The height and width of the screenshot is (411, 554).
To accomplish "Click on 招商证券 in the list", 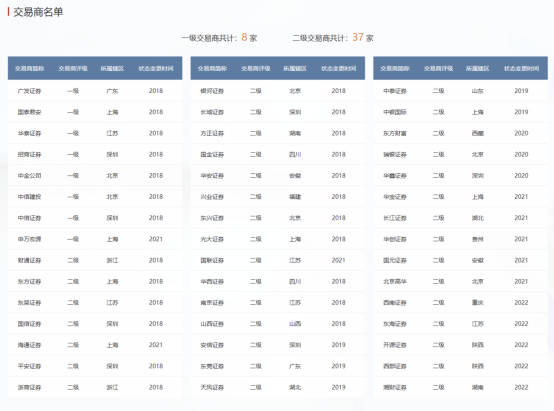I will tap(29, 154).
